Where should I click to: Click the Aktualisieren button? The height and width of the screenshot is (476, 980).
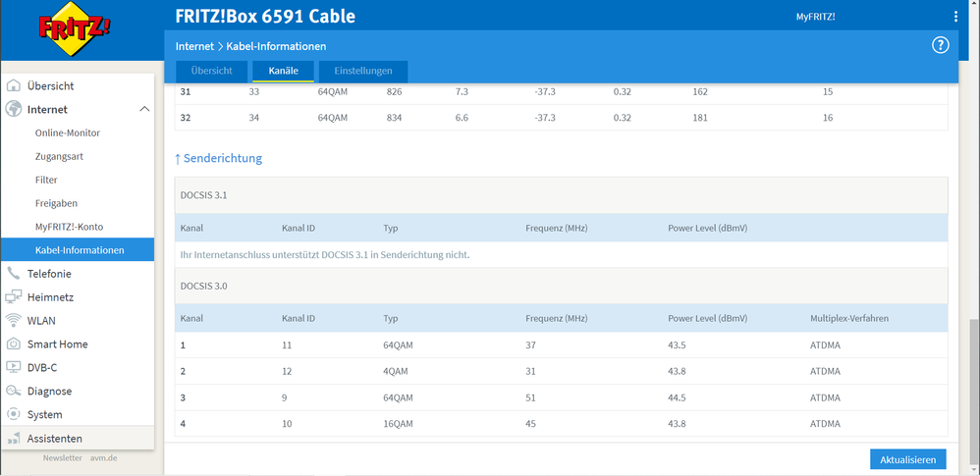point(907,459)
